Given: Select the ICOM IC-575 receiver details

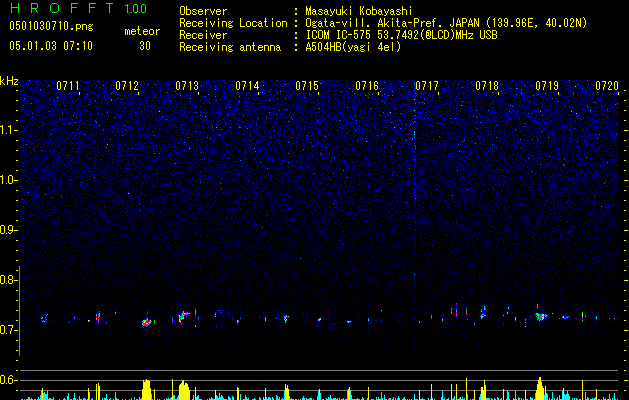Looking at the screenshot, I should 401,35.
